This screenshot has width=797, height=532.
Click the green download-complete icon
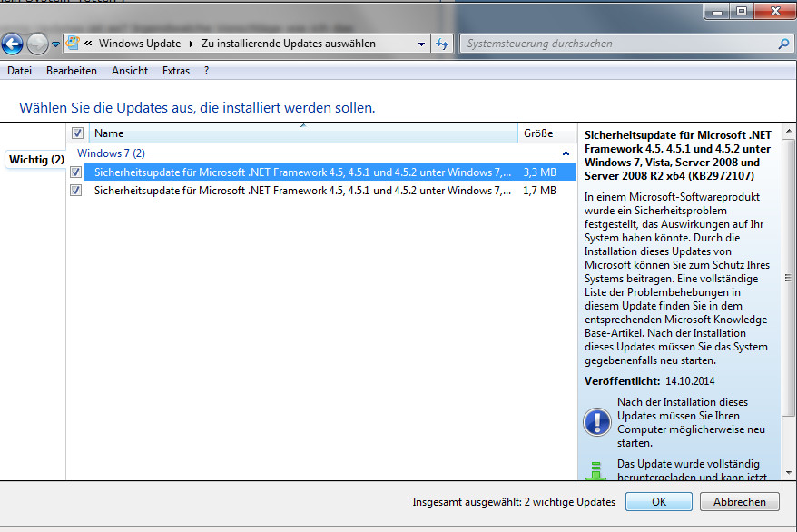595,471
